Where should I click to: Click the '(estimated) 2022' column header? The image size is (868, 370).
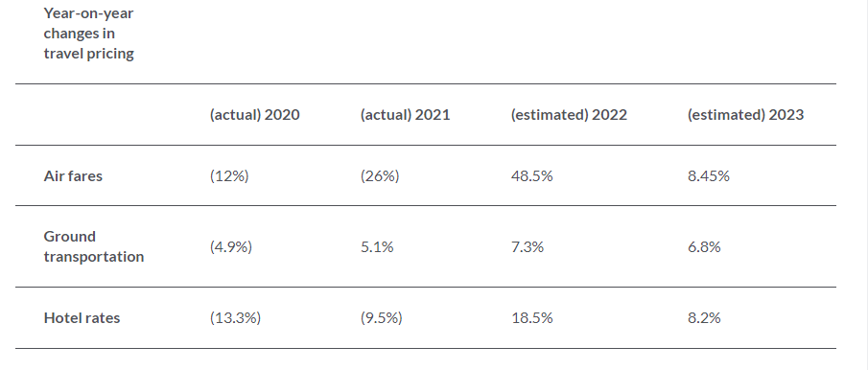pos(569,114)
